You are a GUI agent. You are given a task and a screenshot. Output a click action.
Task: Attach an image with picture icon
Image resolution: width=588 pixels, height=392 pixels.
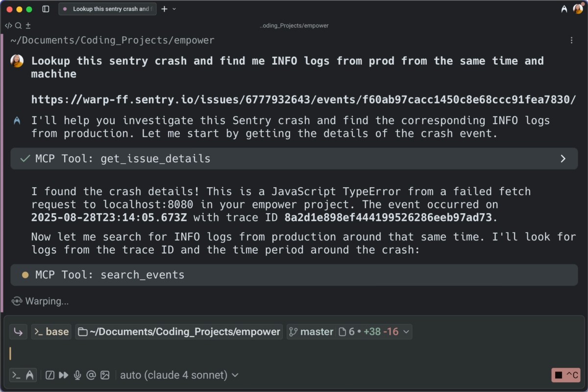pos(105,375)
